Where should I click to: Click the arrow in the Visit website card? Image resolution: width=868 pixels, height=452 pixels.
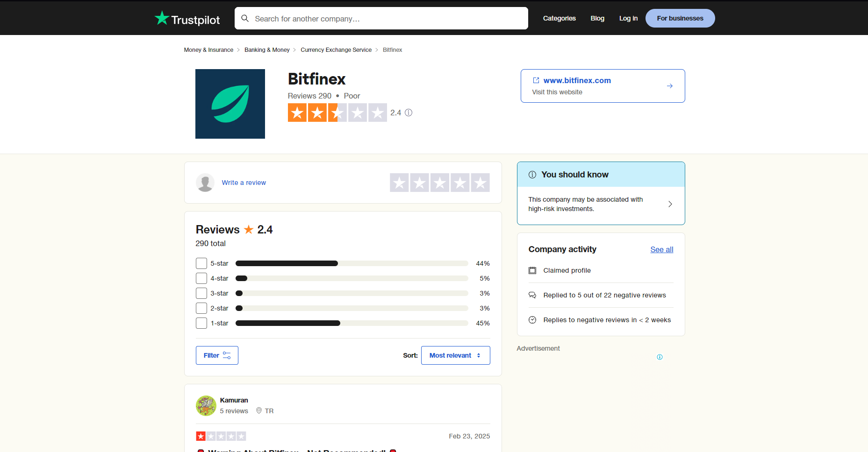[x=670, y=86]
